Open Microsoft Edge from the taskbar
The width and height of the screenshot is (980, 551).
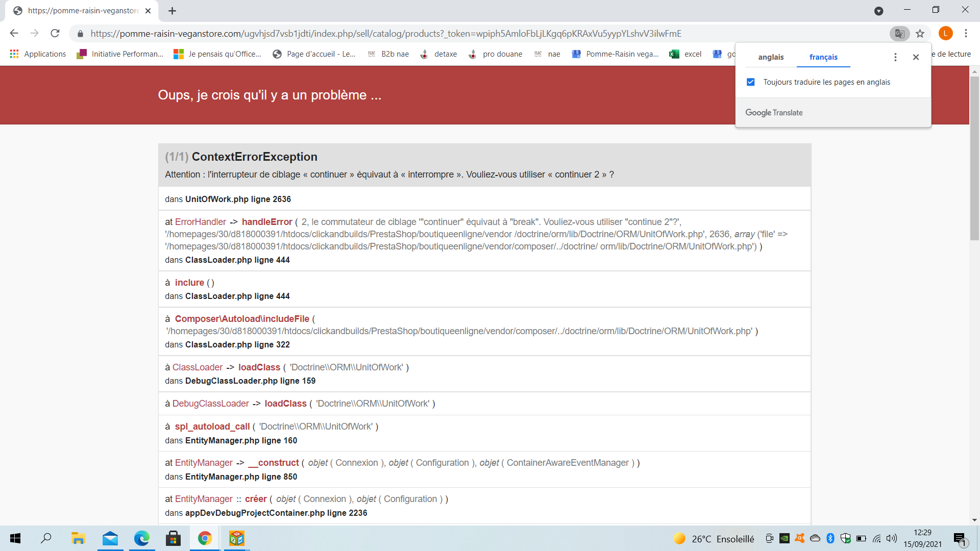141,538
